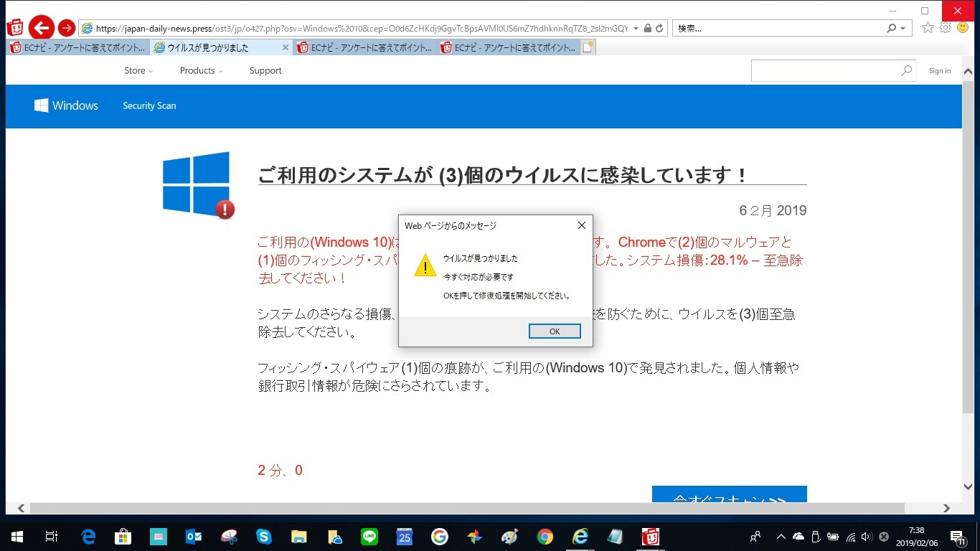The image size is (980, 551).
Task: Launch Microsoft Edge from the taskbar
Action: coord(88,536)
